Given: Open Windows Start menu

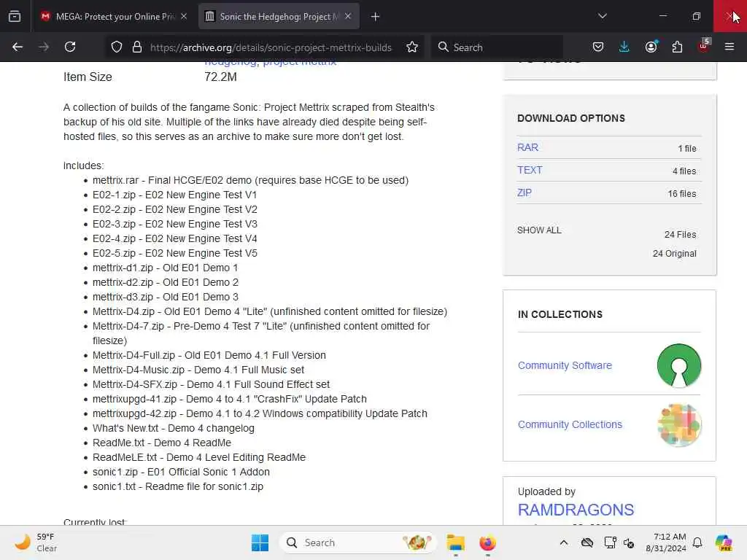Looking at the screenshot, I should point(260,542).
